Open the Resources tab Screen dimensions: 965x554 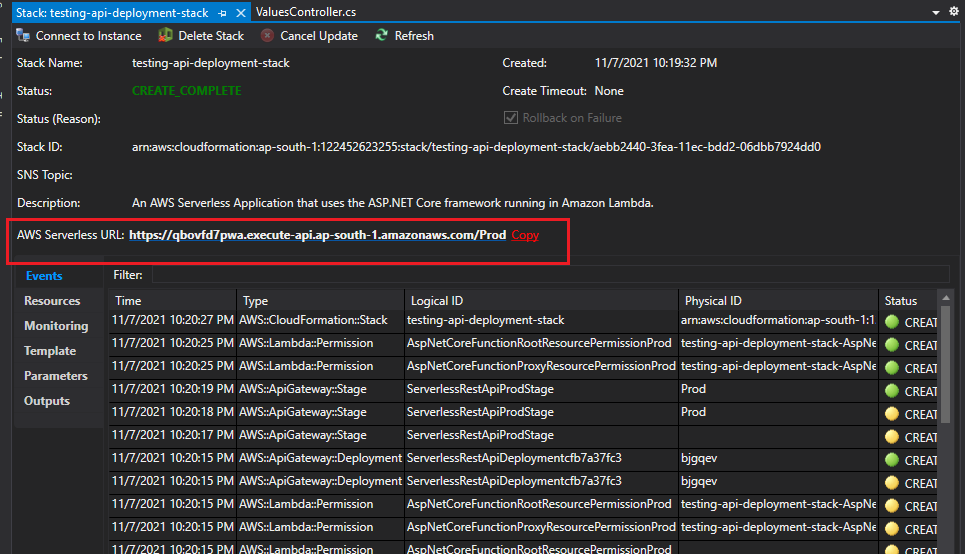[52, 301]
